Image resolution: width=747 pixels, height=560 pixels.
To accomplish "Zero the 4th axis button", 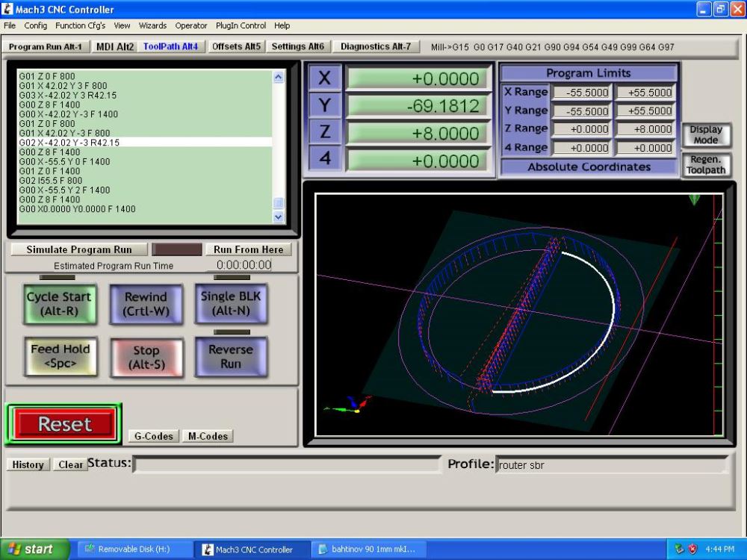I will (x=325, y=158).
